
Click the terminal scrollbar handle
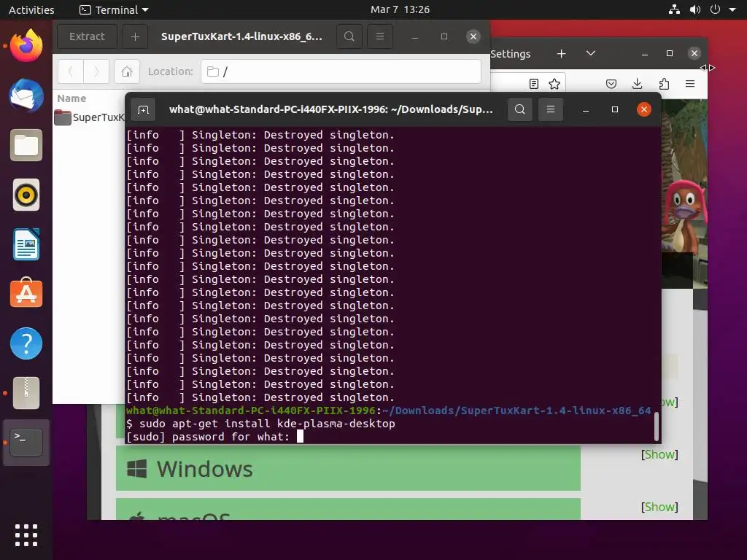[657, 427]
